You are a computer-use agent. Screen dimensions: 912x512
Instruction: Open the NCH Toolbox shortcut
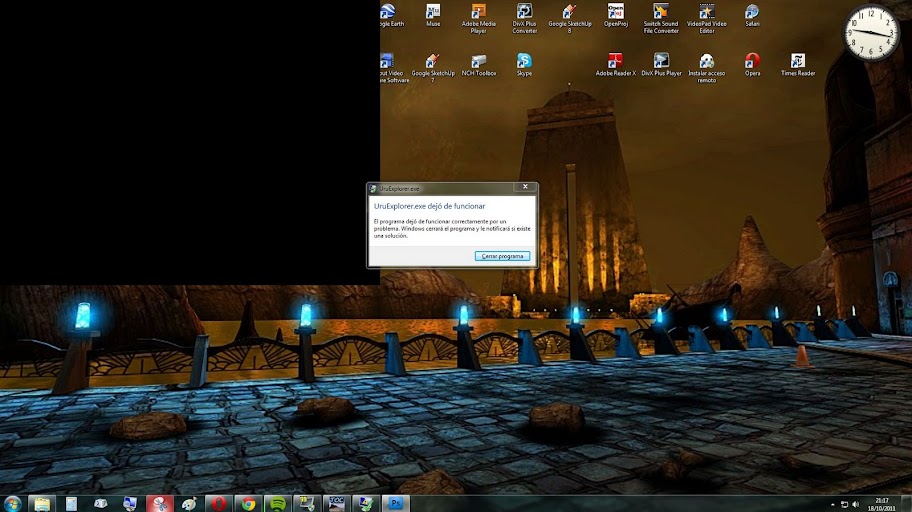click(479, 65)
